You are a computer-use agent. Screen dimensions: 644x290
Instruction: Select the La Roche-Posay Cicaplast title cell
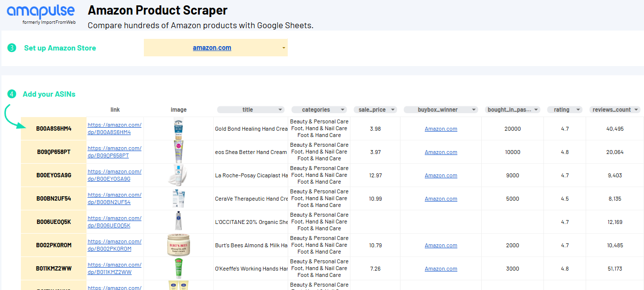click(x=251, y=175)
